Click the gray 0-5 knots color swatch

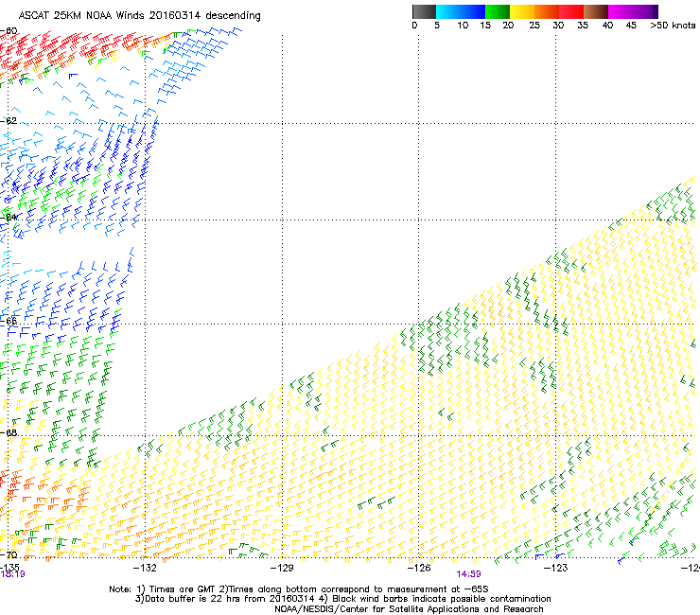coord(424,11)
